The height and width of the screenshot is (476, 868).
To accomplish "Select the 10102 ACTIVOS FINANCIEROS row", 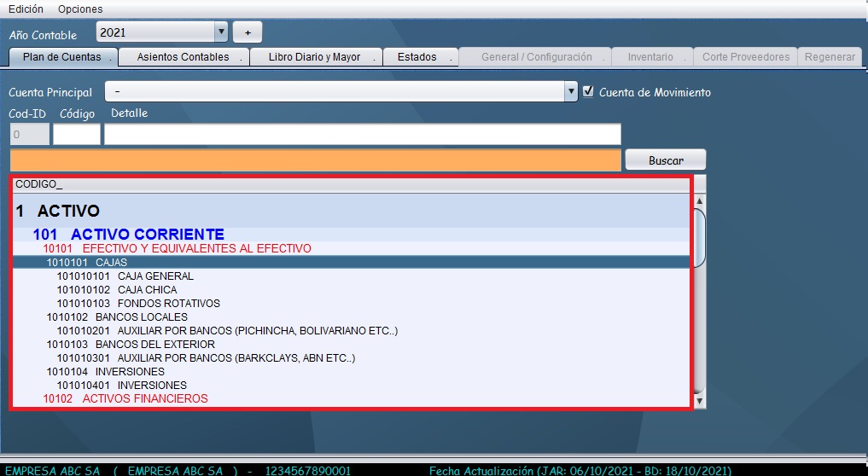I will coord(125,398).
